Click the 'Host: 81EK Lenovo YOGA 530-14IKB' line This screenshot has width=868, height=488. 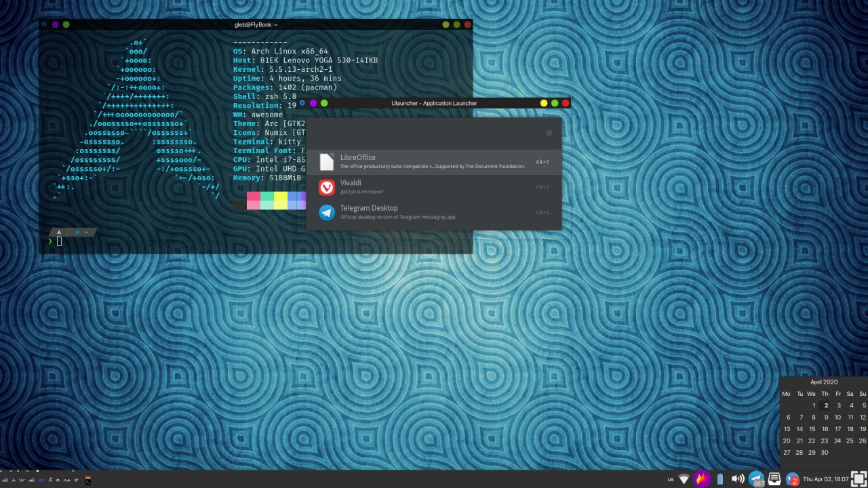305,60
